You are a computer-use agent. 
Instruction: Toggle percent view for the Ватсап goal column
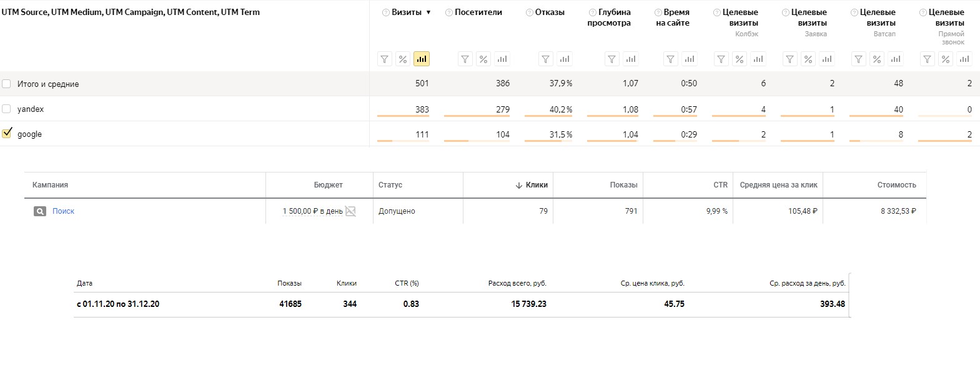click(x=877, y=59)
